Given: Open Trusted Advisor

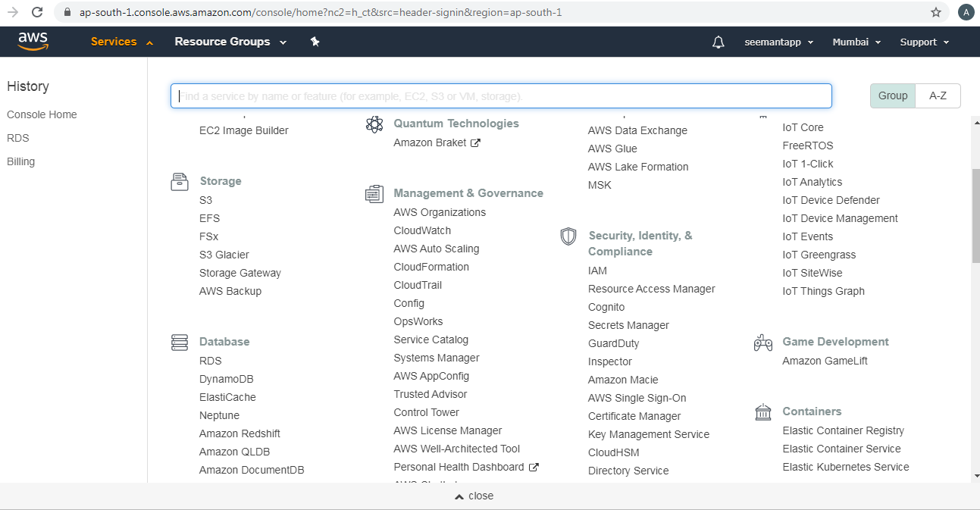Looking at the screenshot, I should tap(431, 394).
